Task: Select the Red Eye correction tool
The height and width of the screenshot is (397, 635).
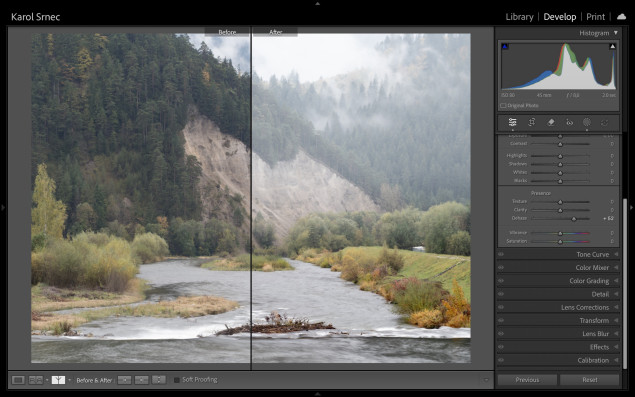Action: coord(569,122)
